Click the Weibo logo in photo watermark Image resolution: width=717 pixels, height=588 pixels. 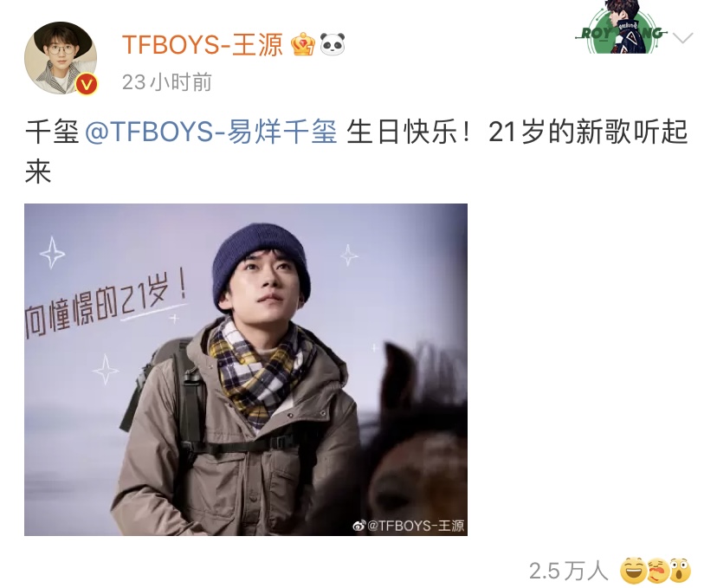tap(360, 526)
